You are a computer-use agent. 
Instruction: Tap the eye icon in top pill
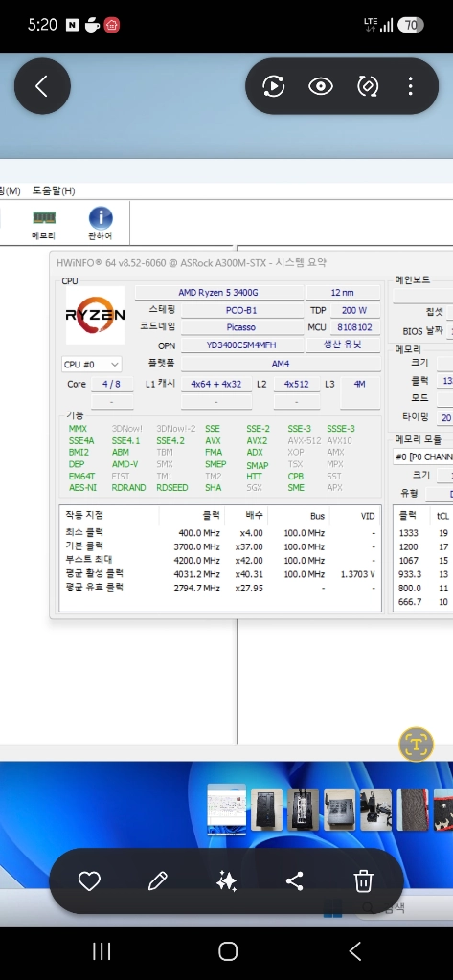click(320, 86)
